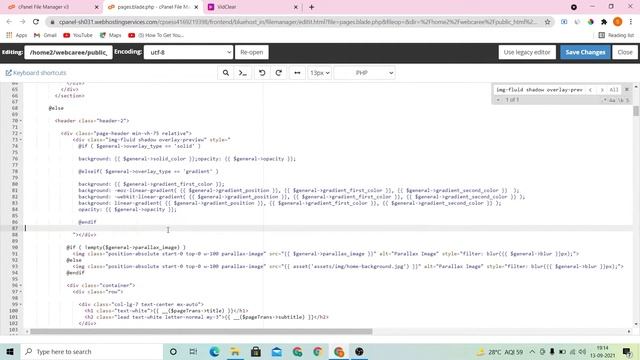Bookmark this page with the star icon
The image size is (640, 360).
pos(547,22)
